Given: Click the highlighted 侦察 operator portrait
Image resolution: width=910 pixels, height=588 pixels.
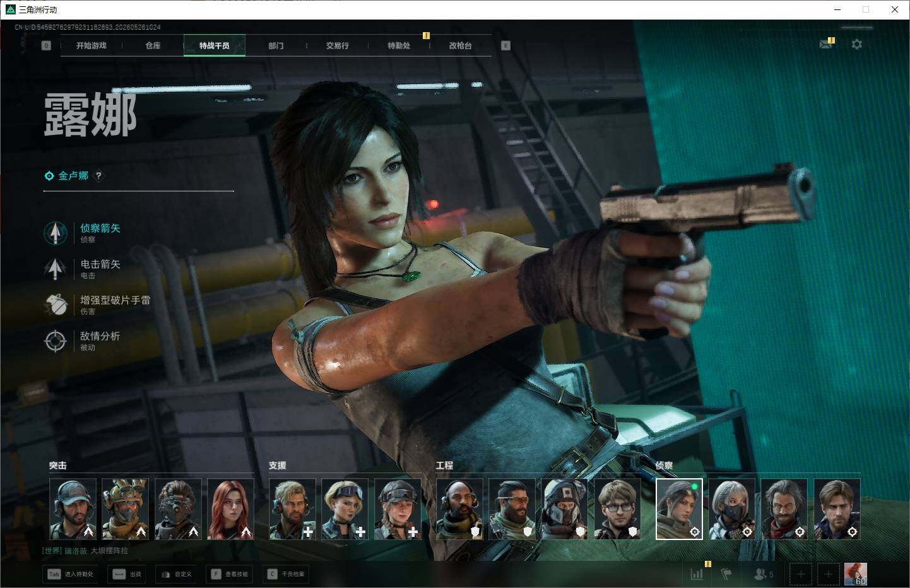Looking at the screenshot, I should 679,509.
